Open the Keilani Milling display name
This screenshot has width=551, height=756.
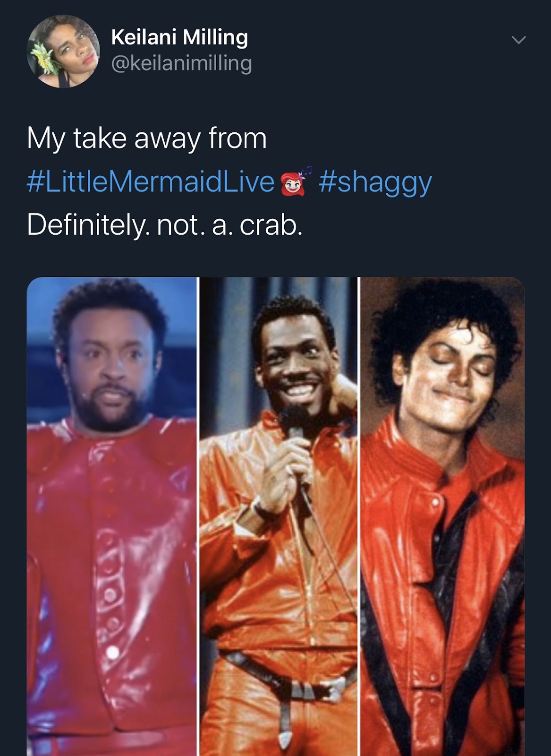tap(179, 37)
